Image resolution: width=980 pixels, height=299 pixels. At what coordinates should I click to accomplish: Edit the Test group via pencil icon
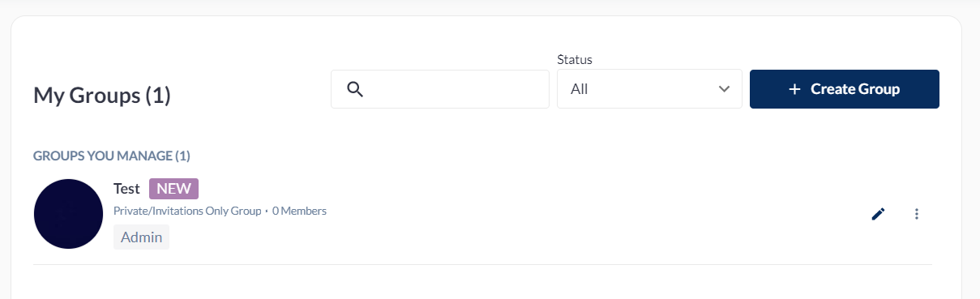(878, 214)
